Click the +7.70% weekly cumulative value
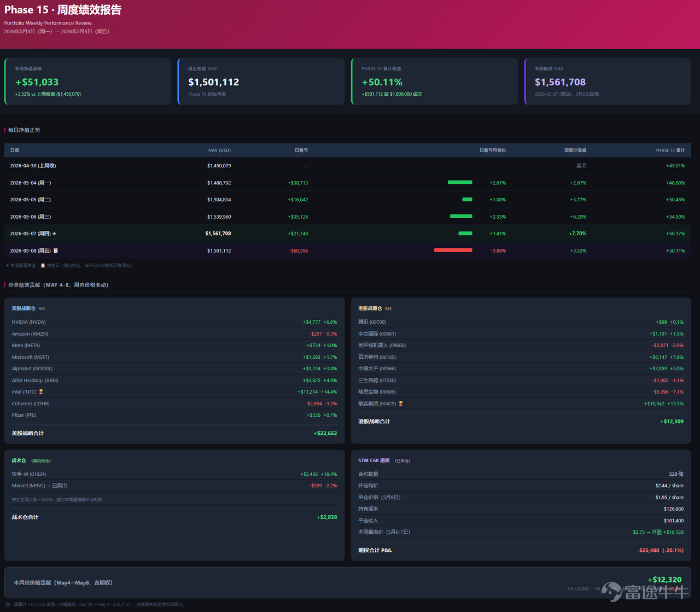Screen dimensions: 700x612 click(577, 234)
